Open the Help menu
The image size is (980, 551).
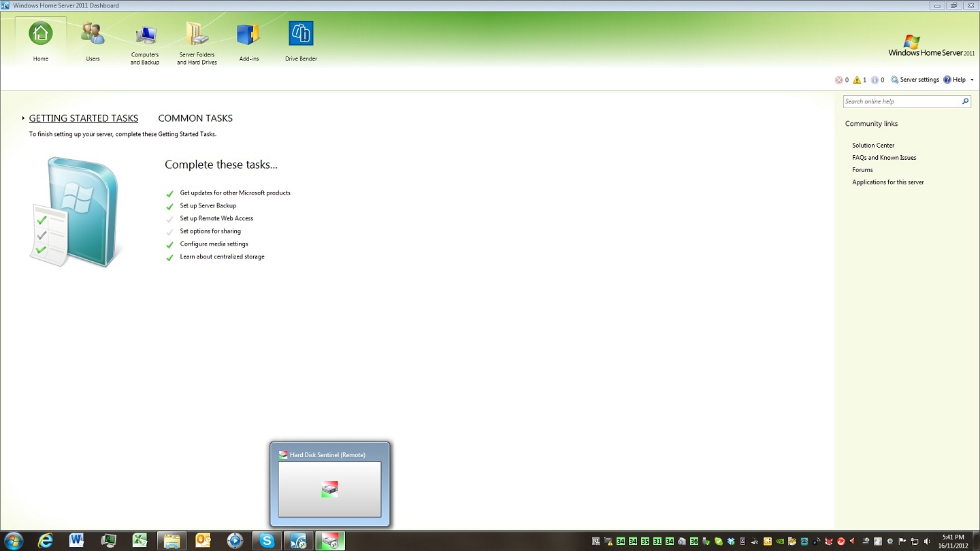coord(955,80)
